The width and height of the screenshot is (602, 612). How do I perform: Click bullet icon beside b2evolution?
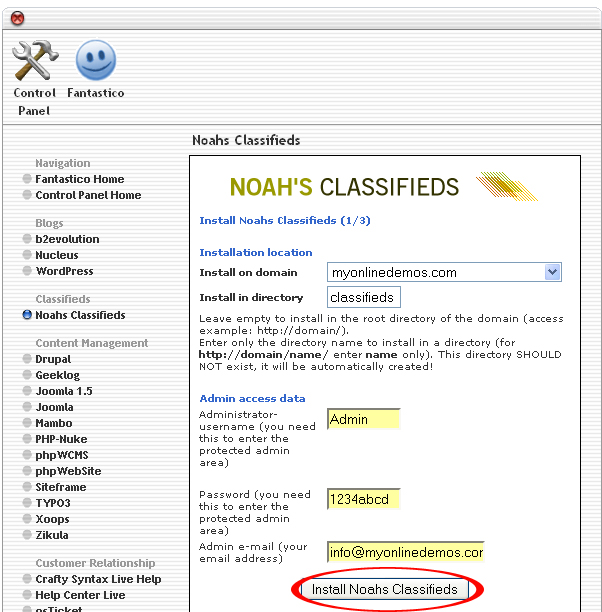tap(27, 238)
